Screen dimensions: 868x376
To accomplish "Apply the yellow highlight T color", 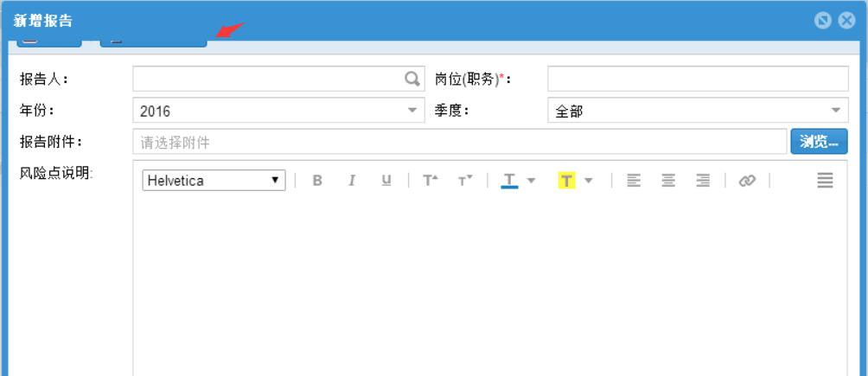I will 566,181.
